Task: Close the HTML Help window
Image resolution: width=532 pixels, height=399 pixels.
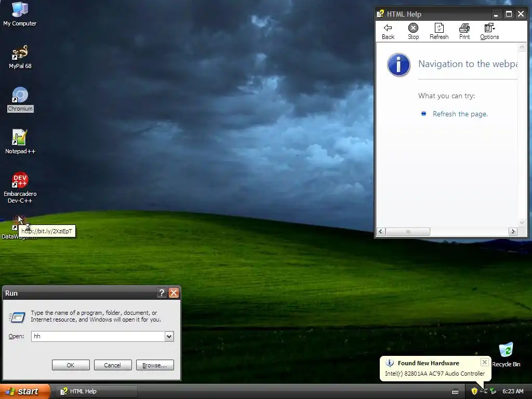Action: point(521,14)
